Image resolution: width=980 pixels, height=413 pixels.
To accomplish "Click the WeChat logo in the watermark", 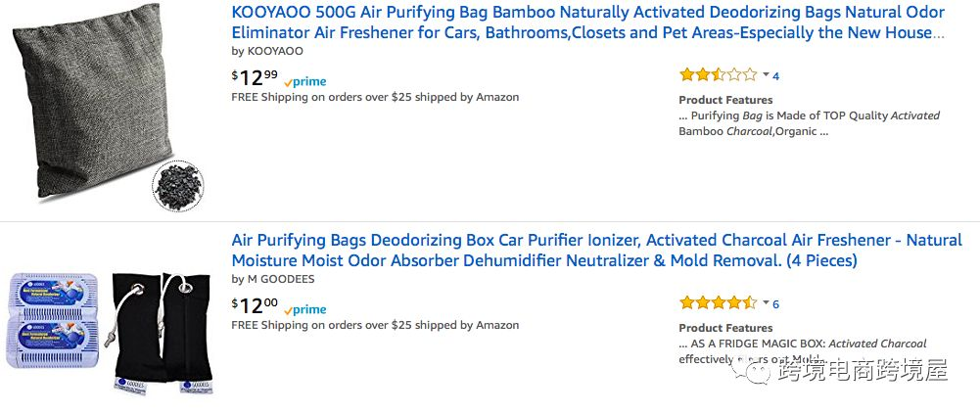I will point(758,372).
